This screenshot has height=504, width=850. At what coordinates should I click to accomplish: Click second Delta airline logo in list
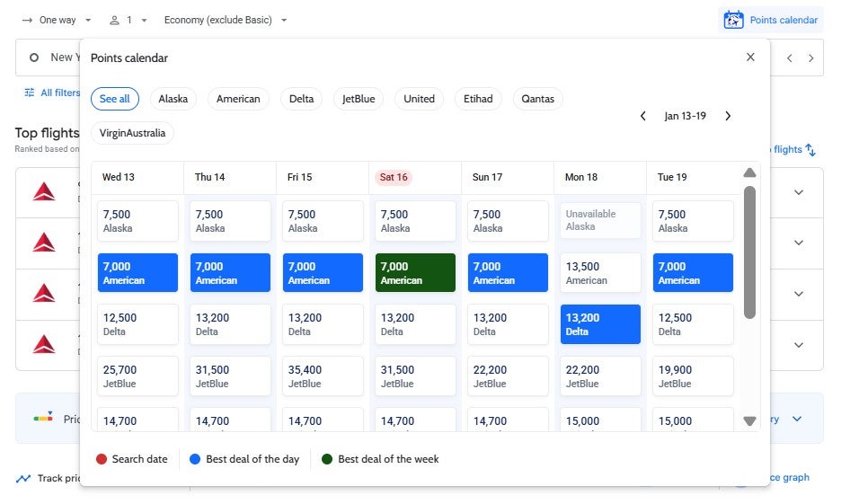click(44, 243)
